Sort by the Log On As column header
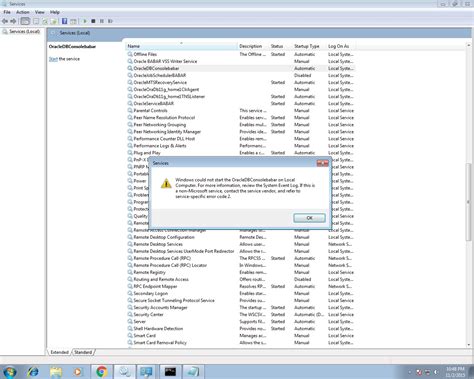The image size is (474, 379). point(341,46)
